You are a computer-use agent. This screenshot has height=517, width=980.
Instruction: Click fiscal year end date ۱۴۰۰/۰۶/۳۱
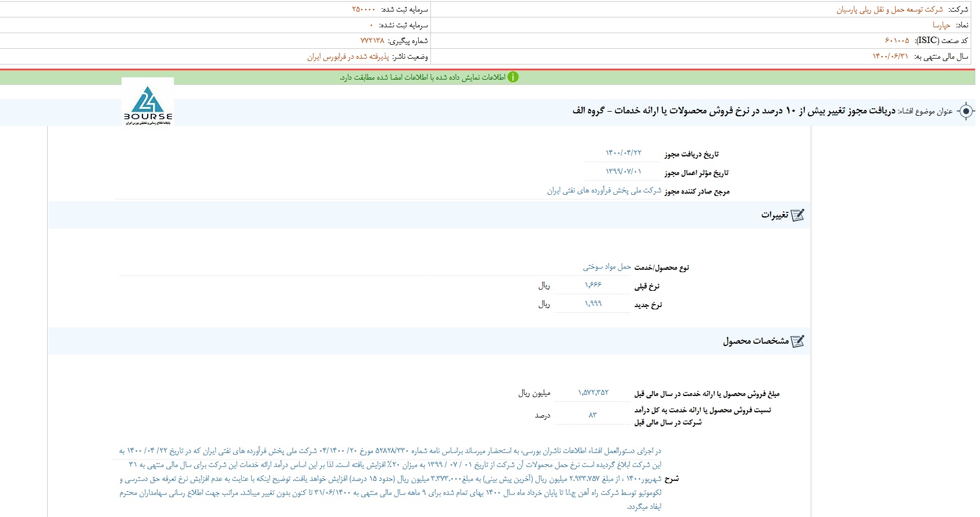tap(890, 56)
